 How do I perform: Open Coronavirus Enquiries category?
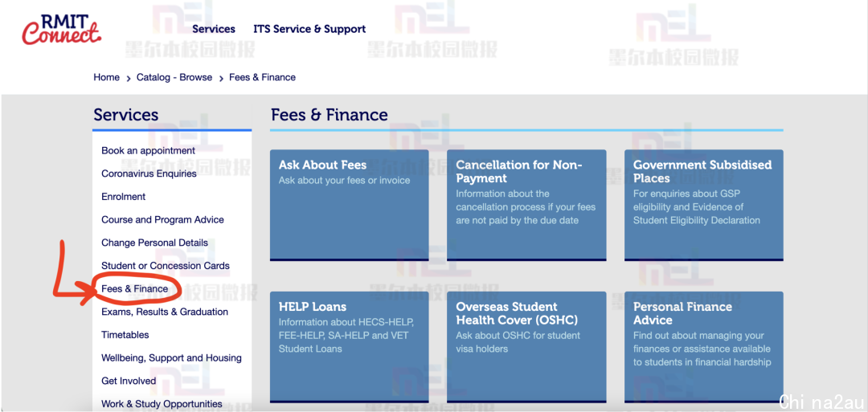[x=149, y=173]
